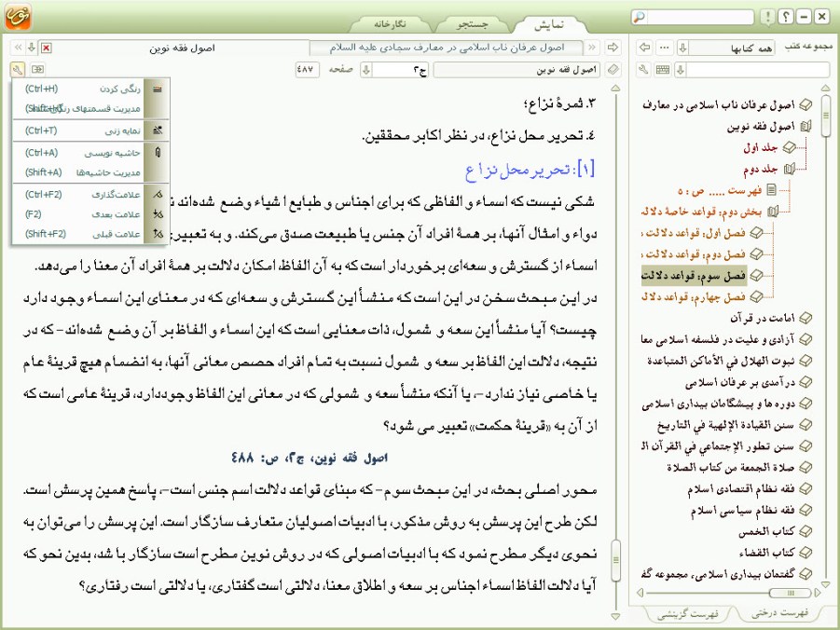Click the previous-bookmark icon beside علامت قبلی

(157, 234)
